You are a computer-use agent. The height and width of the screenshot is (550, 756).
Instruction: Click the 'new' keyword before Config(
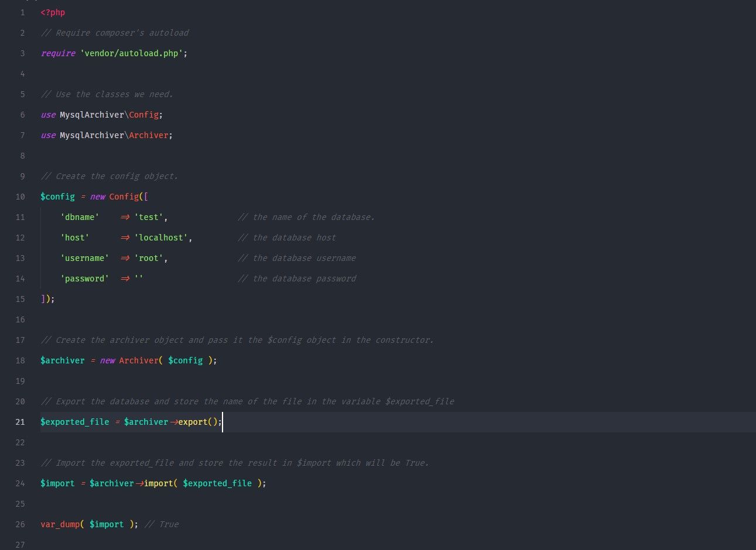tap(97, 197)
